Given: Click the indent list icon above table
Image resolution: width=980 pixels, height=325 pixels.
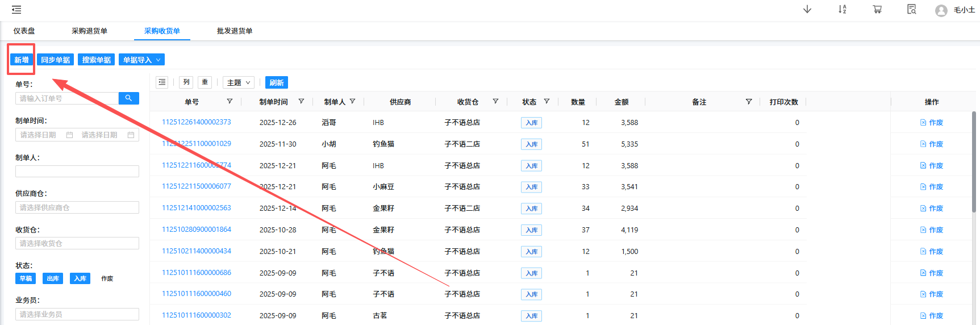Looking at the screenshot, I should (x=162, y=82).
